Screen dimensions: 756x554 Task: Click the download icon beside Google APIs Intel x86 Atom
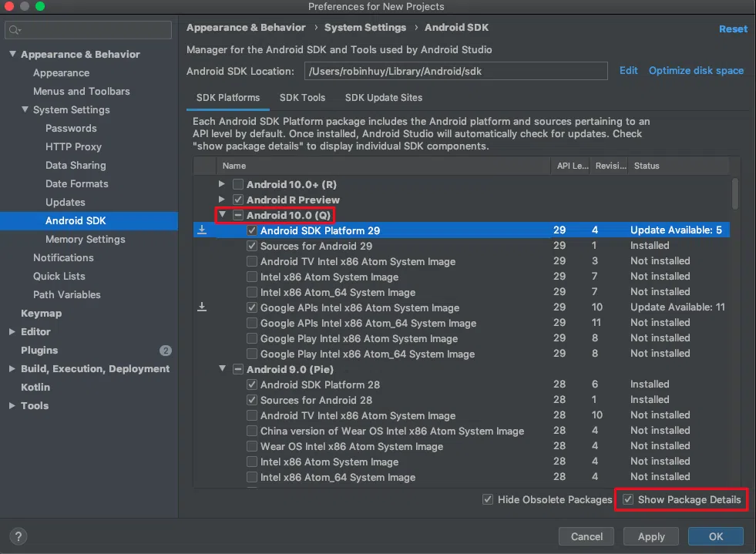[x=202, y=307]
